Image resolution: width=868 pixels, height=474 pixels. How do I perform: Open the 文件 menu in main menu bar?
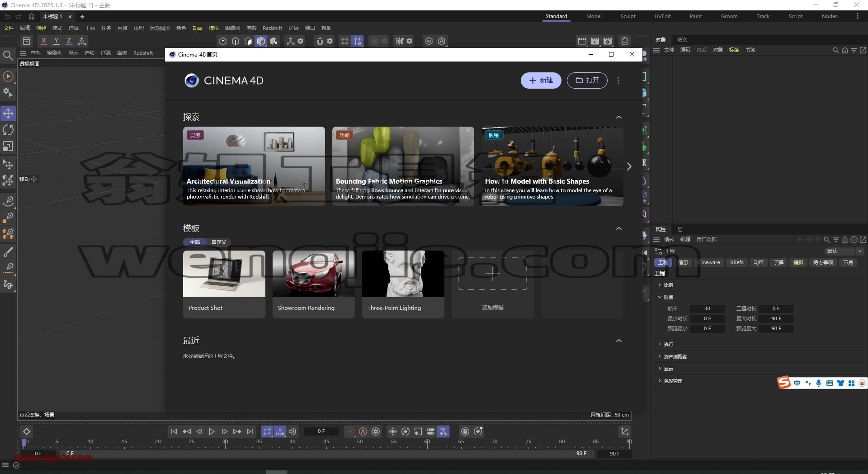pos(9,28)
